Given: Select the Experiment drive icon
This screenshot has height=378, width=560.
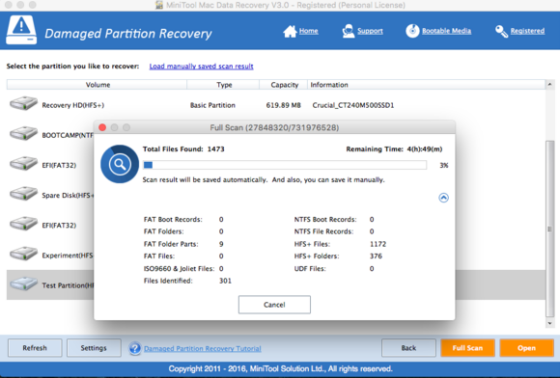Looking at the screenshot, I should [x=24, y=254].
